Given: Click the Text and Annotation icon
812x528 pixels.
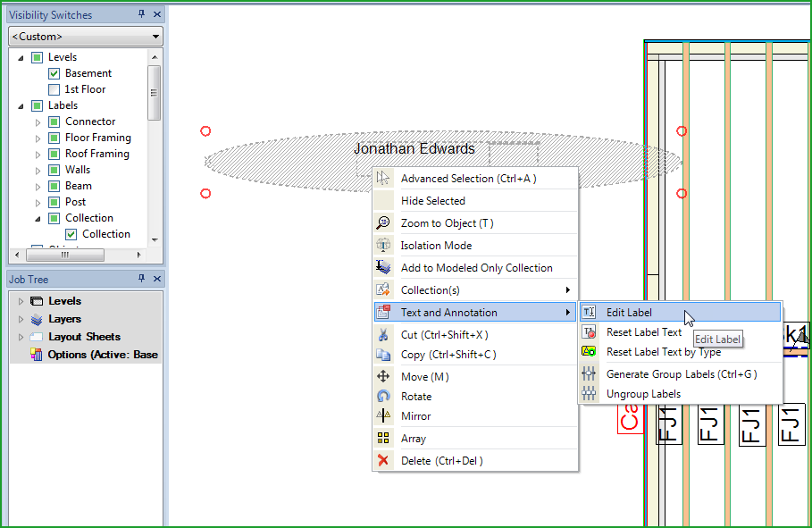Looking at the screenshot, I should click(383, 312).
